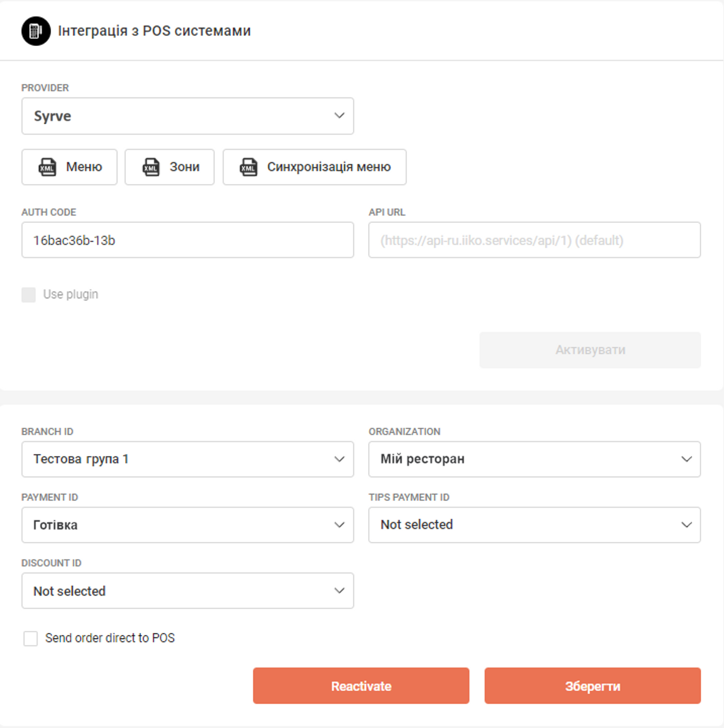Enable Send order direct to POS checkbox
The image size is (724, 728).
(x=31, y=639)
